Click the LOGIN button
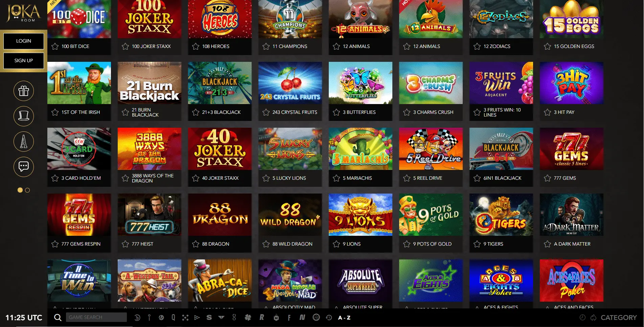Viewport: 644px width, 327px height. click(x=24, y=41)
